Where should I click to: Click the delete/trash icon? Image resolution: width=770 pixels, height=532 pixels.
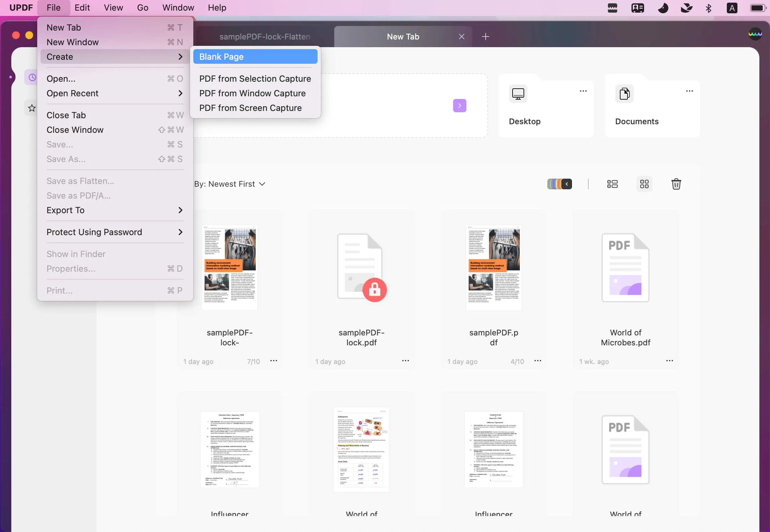[676, 184]
